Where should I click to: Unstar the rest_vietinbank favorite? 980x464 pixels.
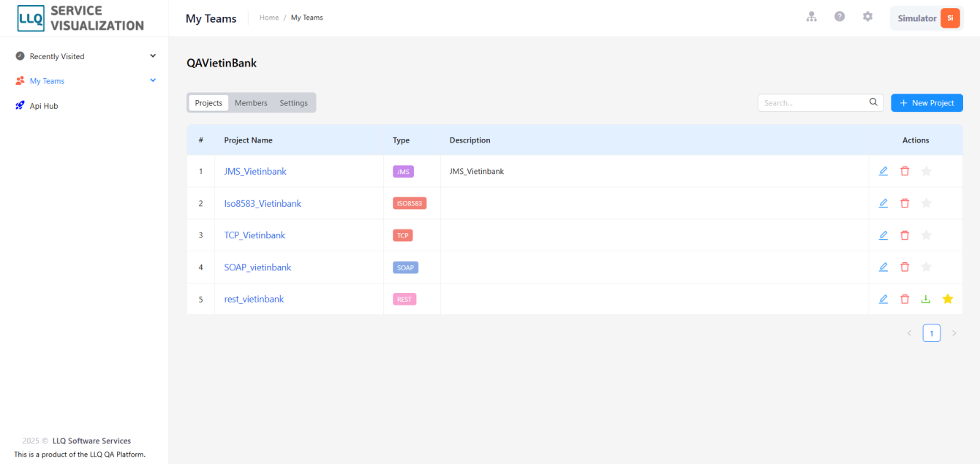click(948, 299)
